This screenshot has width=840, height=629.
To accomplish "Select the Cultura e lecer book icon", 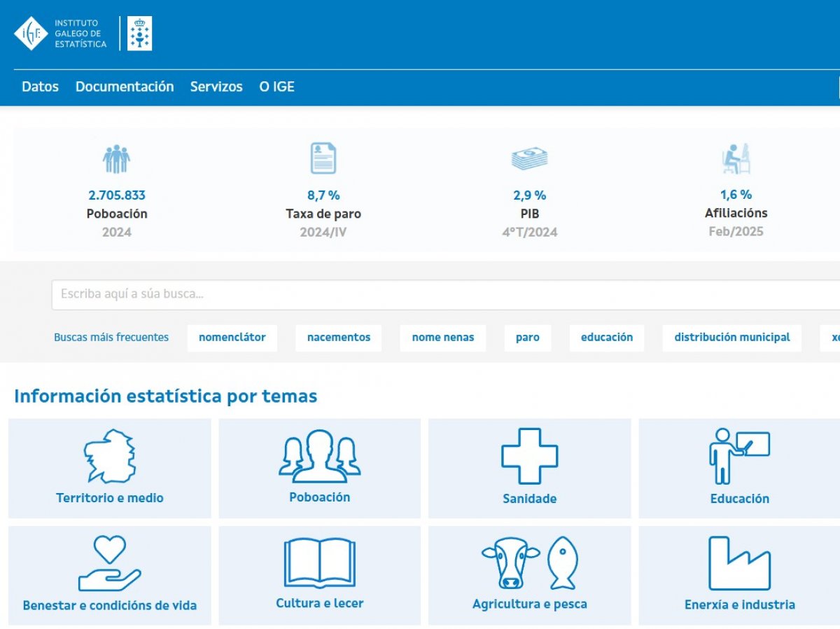I will coord(320,562).
